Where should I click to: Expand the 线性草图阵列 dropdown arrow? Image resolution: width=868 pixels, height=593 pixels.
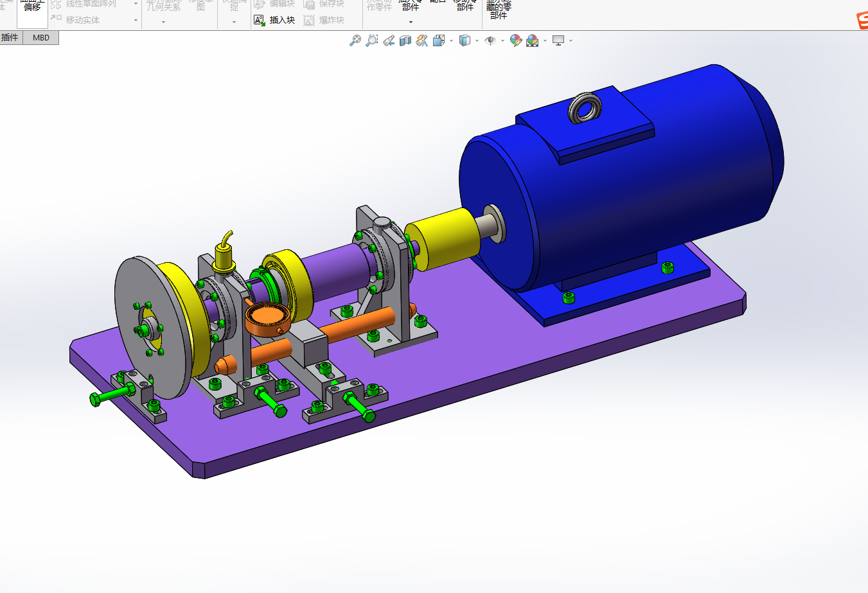point(136,4)
